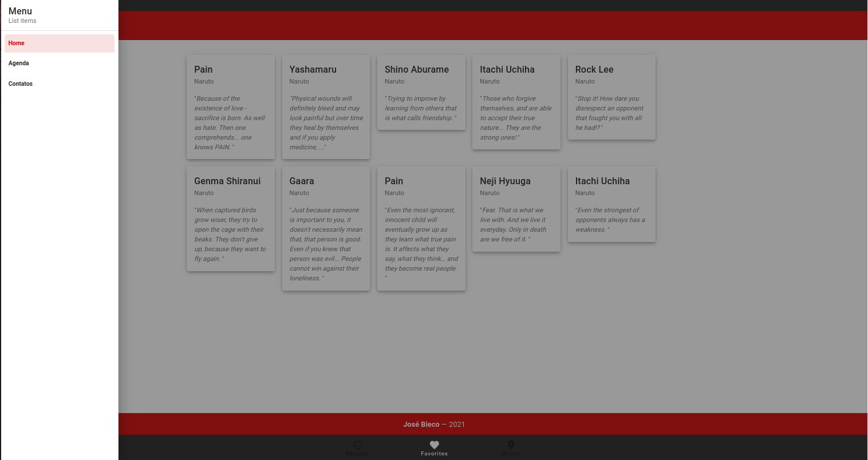868x460 pixels.
Task: Open the Shino Aburame quote card
Action: tap(421, 92)
